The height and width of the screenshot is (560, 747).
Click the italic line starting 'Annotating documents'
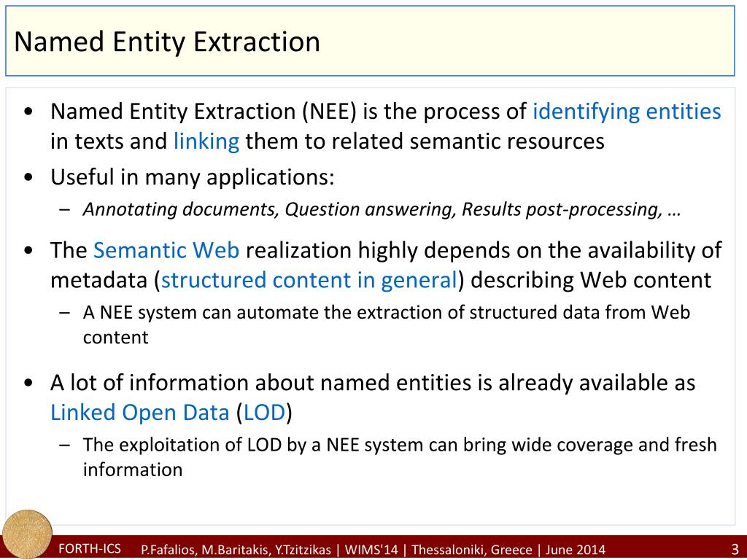382,209
